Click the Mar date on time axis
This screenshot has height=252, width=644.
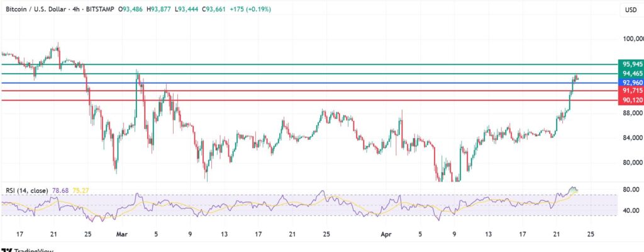coord(121,233)
